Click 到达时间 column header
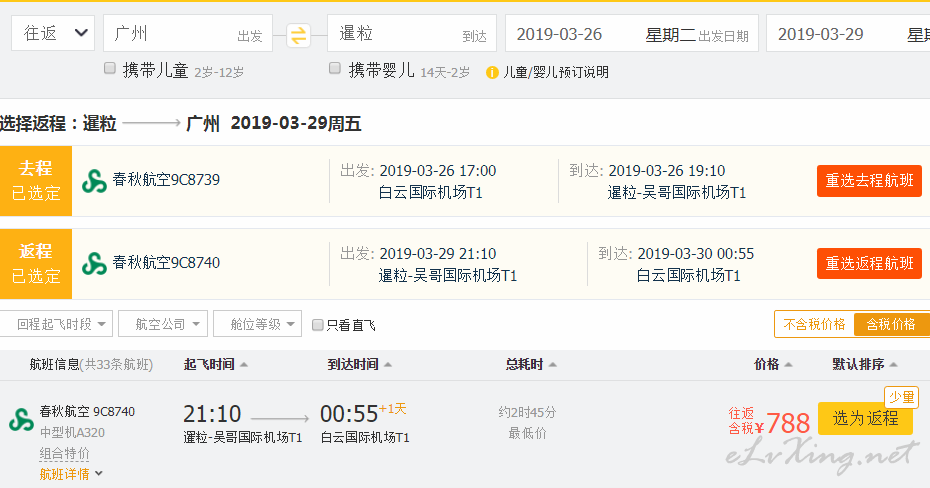Image resolution: width=930 pixels, height=488 pixels. (x=353, y=364)
